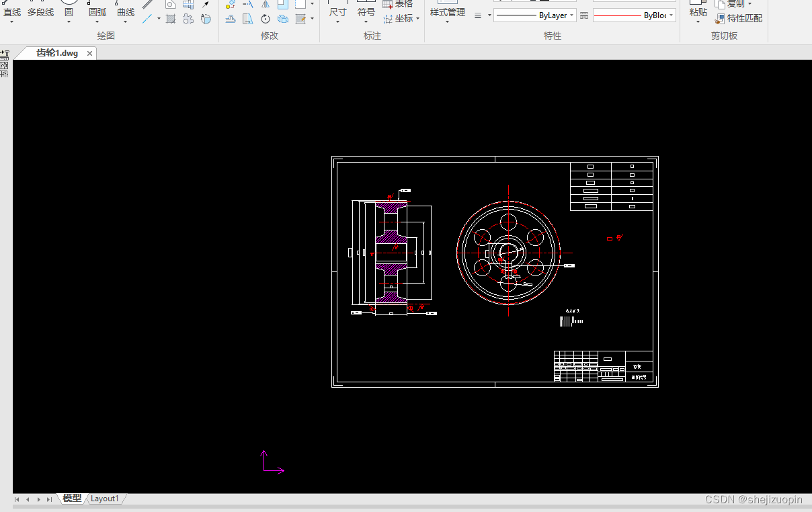The height and width of the screenshot is (512, 812).
Task: Open the ByLayer linetype dropdown
Action: pyautogui.click(x=535, y=15)
